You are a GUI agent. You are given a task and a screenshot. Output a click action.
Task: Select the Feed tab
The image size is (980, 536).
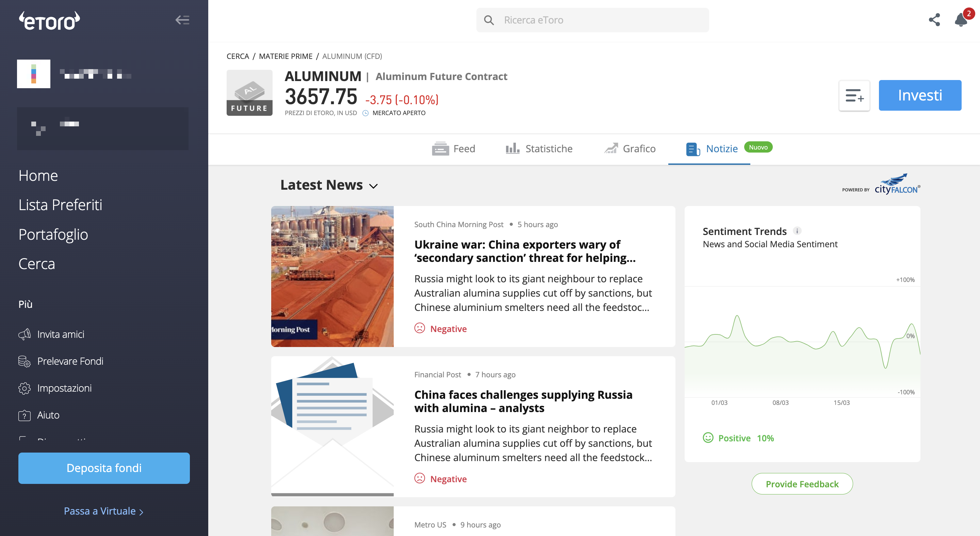[454, 148]
